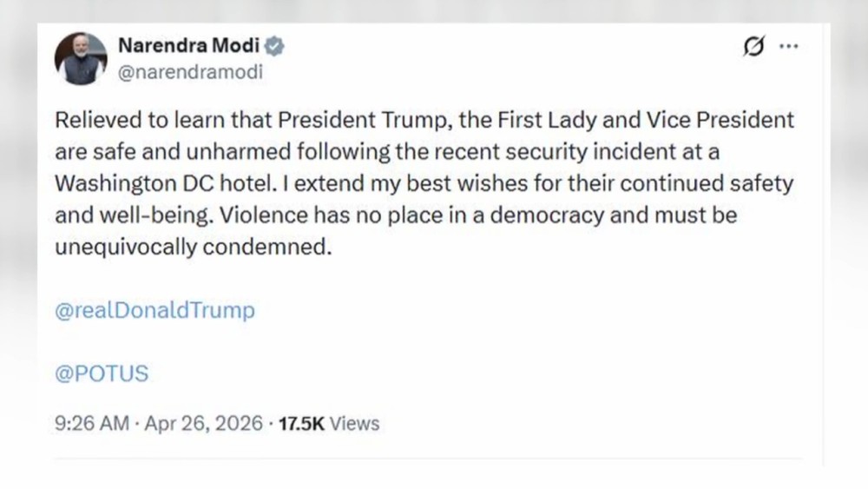Click the divider line below the timestamp
Viewport: 868px width, 489px height.
click(x=427, y=459)
